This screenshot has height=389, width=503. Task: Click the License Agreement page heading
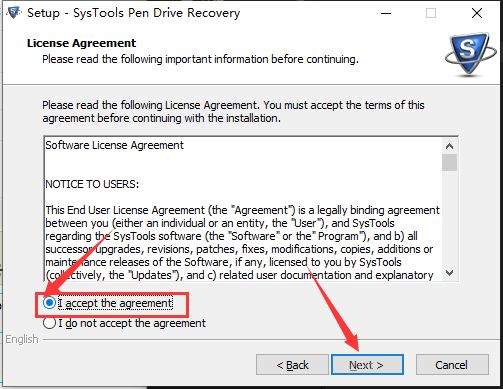[x=82, y=43]
